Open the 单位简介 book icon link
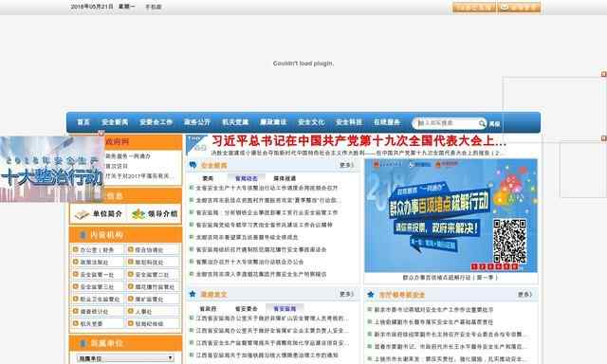The height and width of the screenshot is (364, 607). [99, 213]
